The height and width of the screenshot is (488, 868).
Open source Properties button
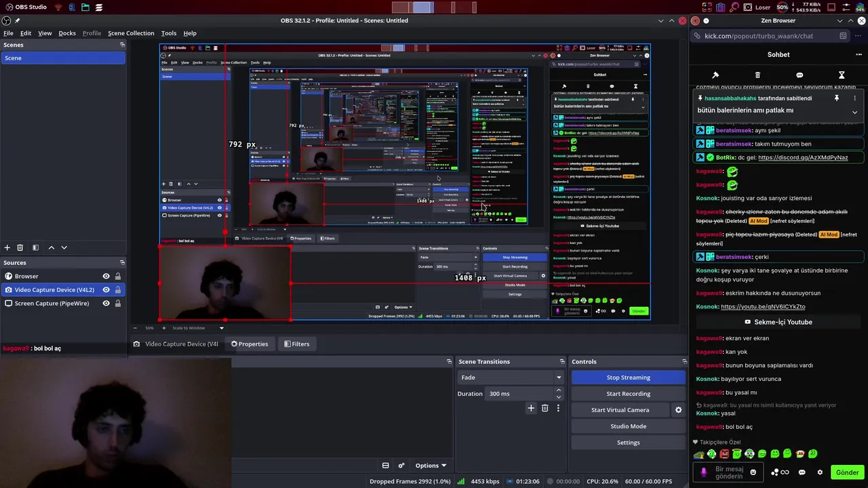pyautogui.click(x=250, y=344)
